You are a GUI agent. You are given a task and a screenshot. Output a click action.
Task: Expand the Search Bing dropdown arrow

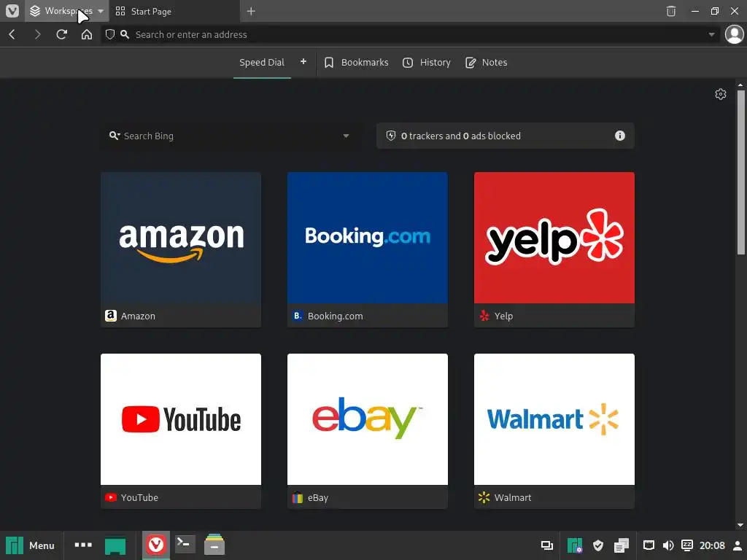tap(346, 136)
